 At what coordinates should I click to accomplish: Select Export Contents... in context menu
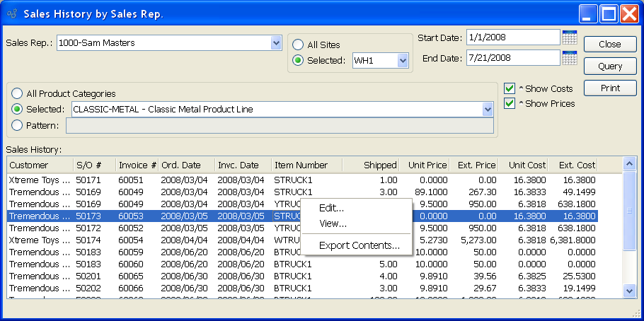point(359,245)
